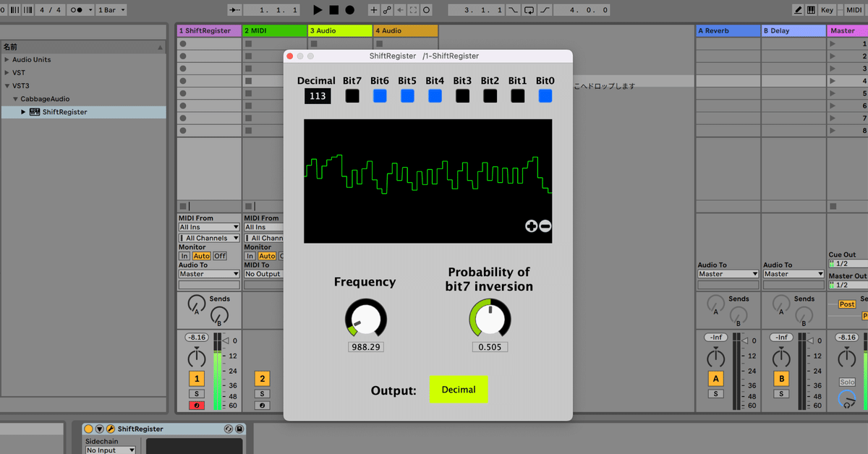The height and width of the screenshot is (454, 868).
Task: Click the Decimal value box showing 113
Action: [318, 95]
